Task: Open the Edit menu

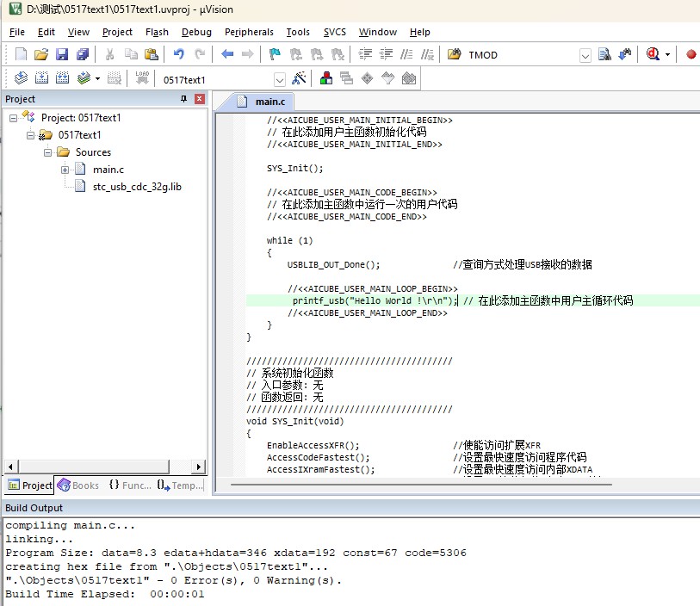Action: coord(46,32)
